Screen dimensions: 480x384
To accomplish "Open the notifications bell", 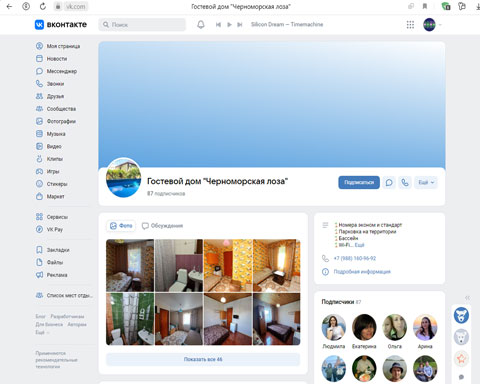I will (x=201, y=25).
